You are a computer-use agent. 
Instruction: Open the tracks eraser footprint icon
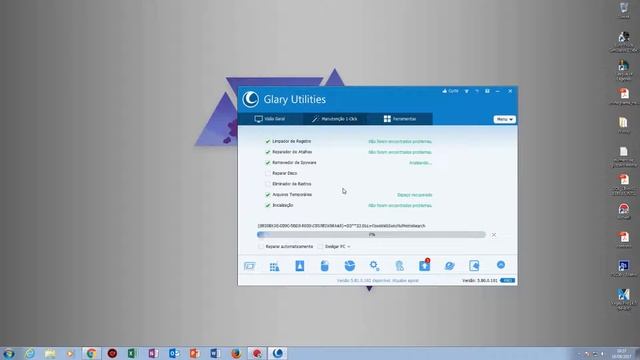tap(399, 266)
